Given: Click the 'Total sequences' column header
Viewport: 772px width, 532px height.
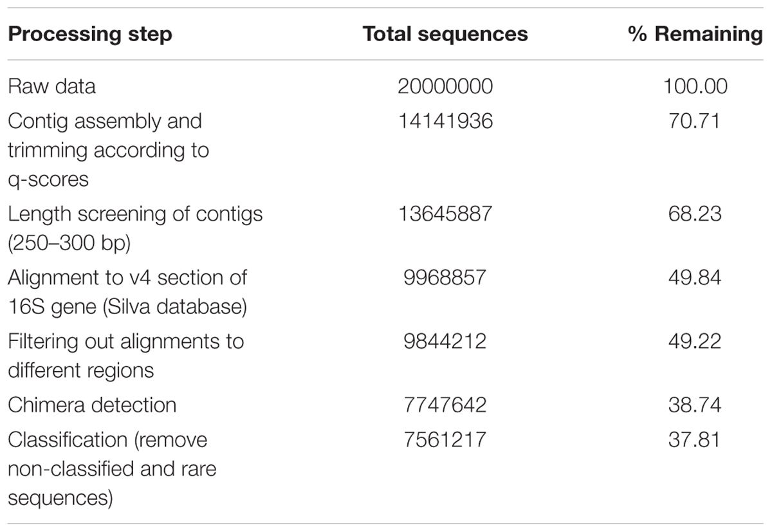Looking at the screenshot, I should tap(445, 34).
